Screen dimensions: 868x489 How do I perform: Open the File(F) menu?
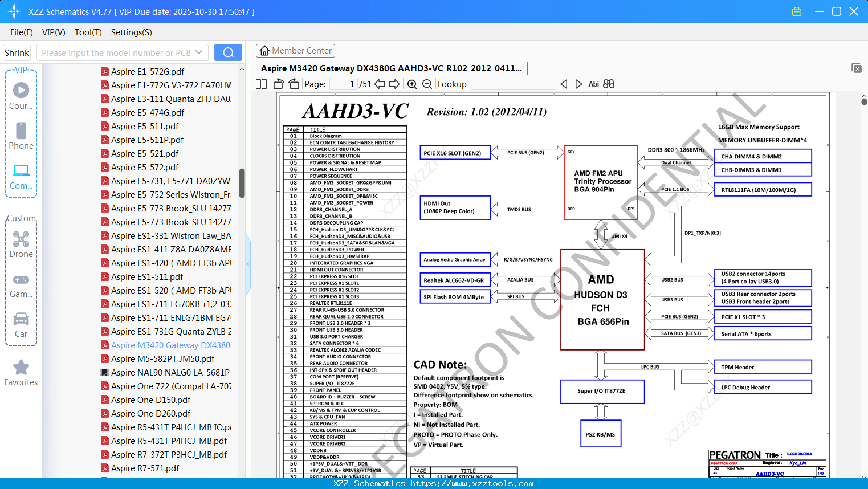22,32
